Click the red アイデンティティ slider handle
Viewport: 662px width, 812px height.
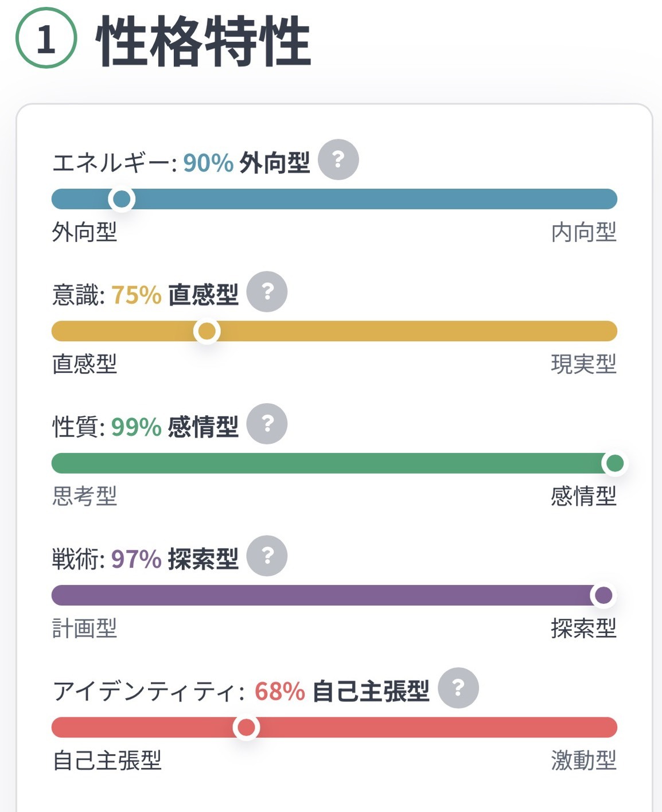[247, 727]
